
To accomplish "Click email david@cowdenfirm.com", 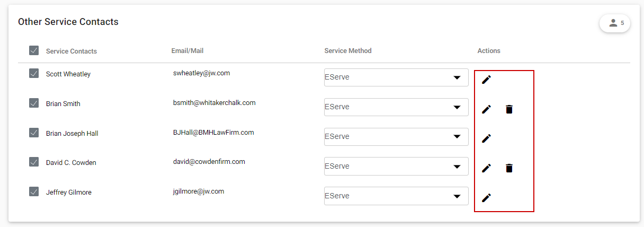I will pos(209,162).
